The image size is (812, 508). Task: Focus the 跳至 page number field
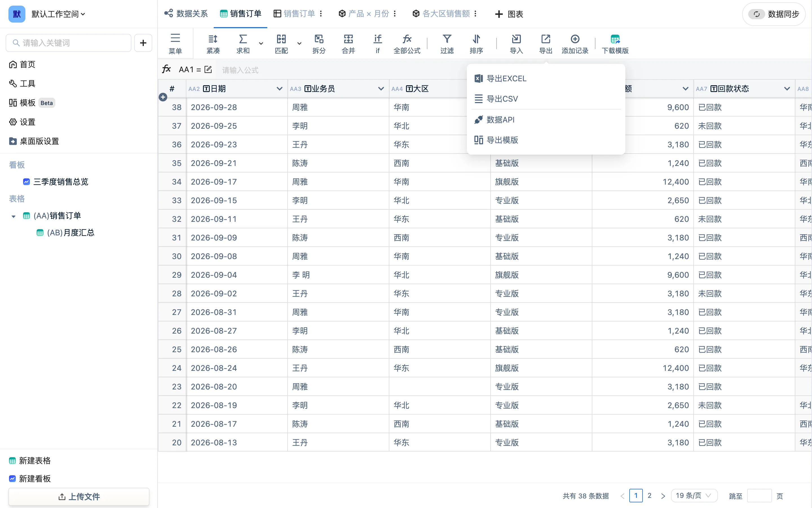point(760,496)
